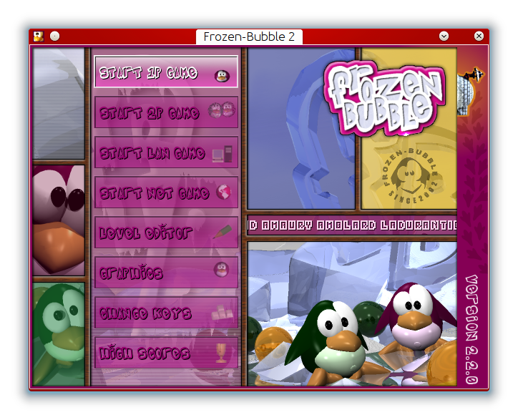Select Start Net Game from the menu
This screenshot has height=420, width=518.
(166, 192)
